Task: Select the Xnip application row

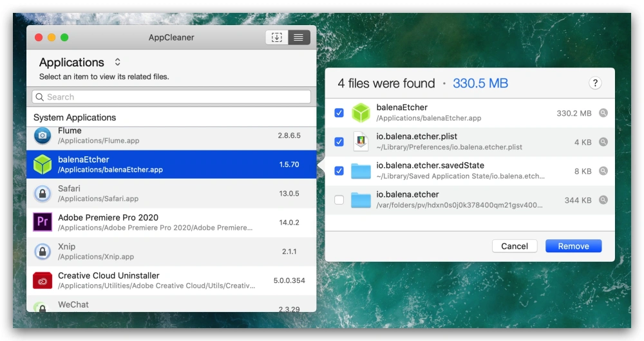Action: point(171,251)
